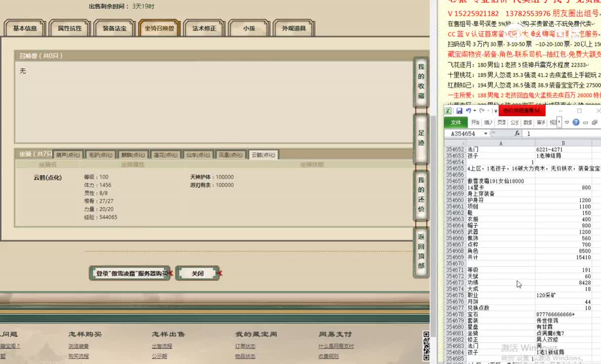Viewport: 601px width, 364px height.
Task: Click the Excel application logo icon
Action: [448, 111]
